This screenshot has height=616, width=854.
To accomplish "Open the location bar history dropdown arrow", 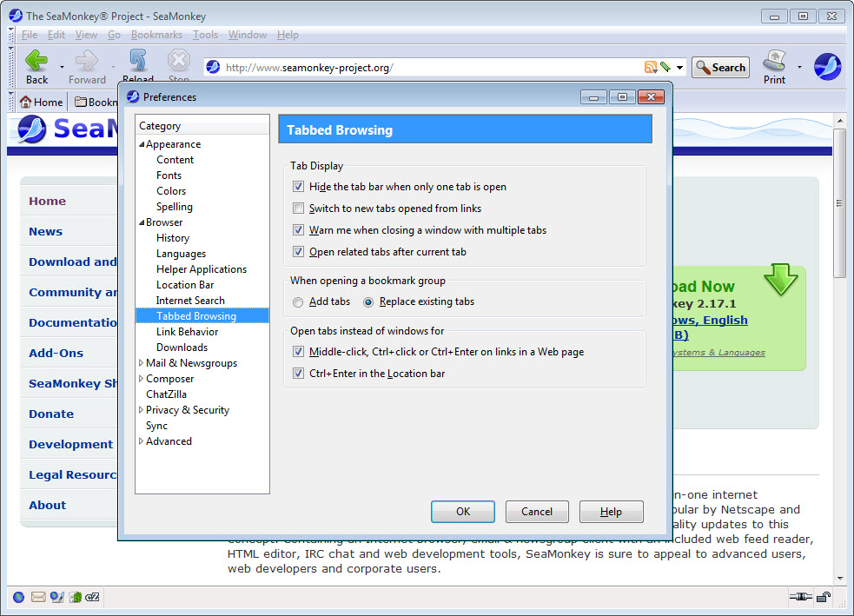I will click(679, 68).
